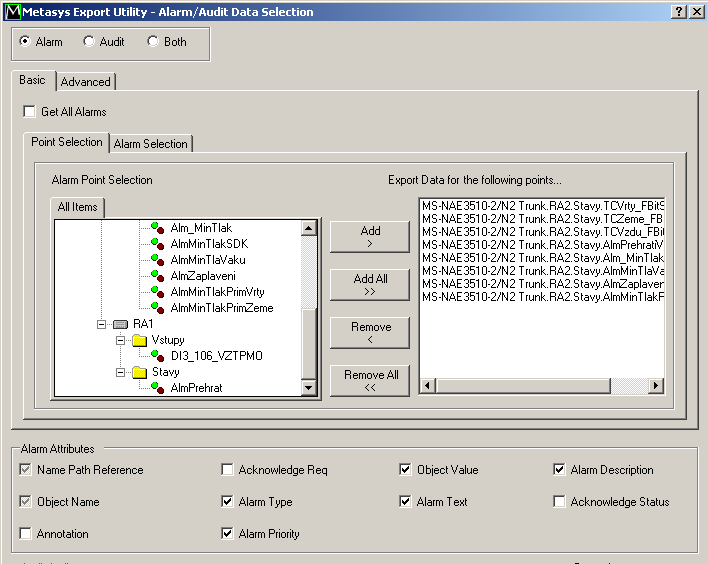Uncheck the Alarm Type attribute
Viewport: 708px width, 564px height.
point(228,501)
